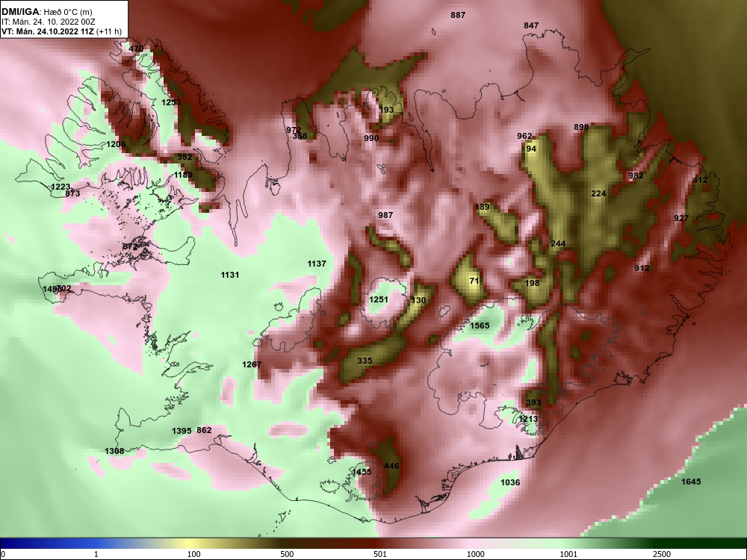Viewport: 747px width, 560px height.
Task: Click the map value "1565"
Action: click(480, 326)
